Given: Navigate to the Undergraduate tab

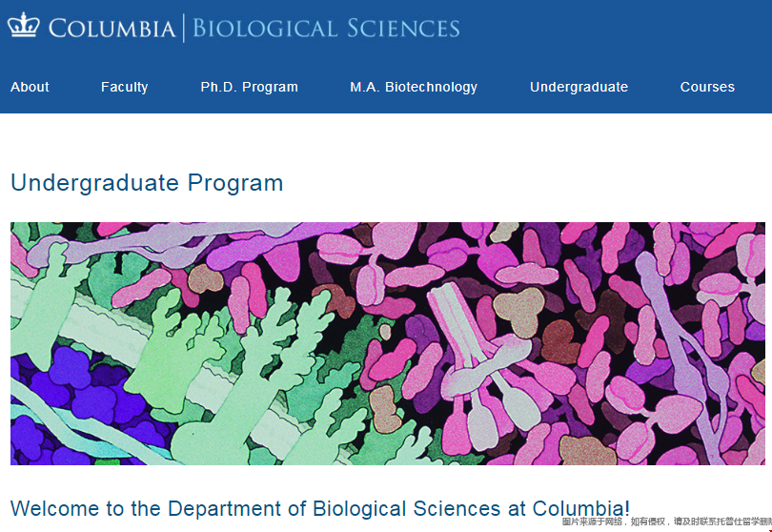Looking at the screenshot, I should click(x=579, y=87).
